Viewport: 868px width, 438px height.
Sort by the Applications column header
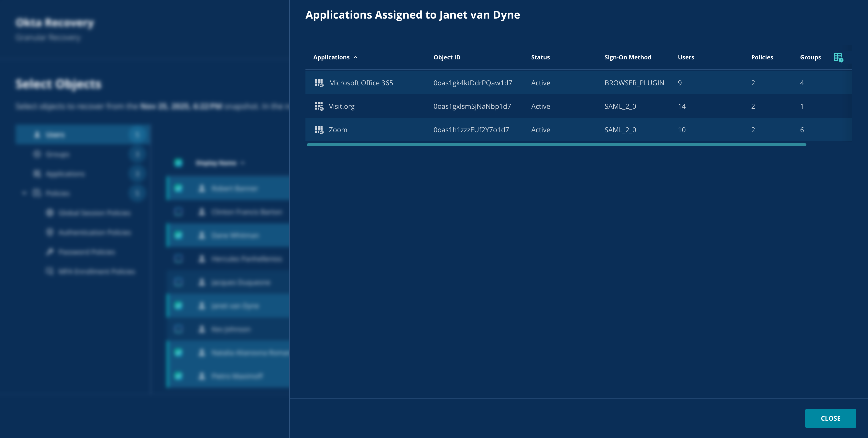coord(331,58)
